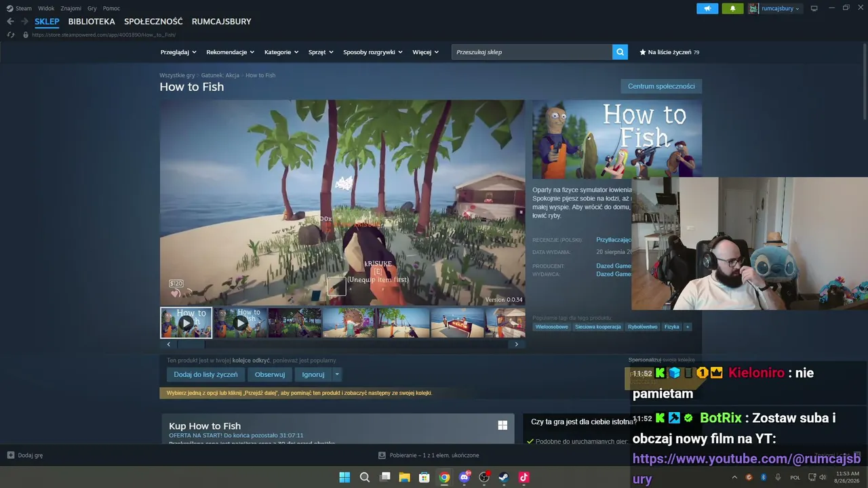
Task: Move the media strip right with its arrow
Action: 516,344
